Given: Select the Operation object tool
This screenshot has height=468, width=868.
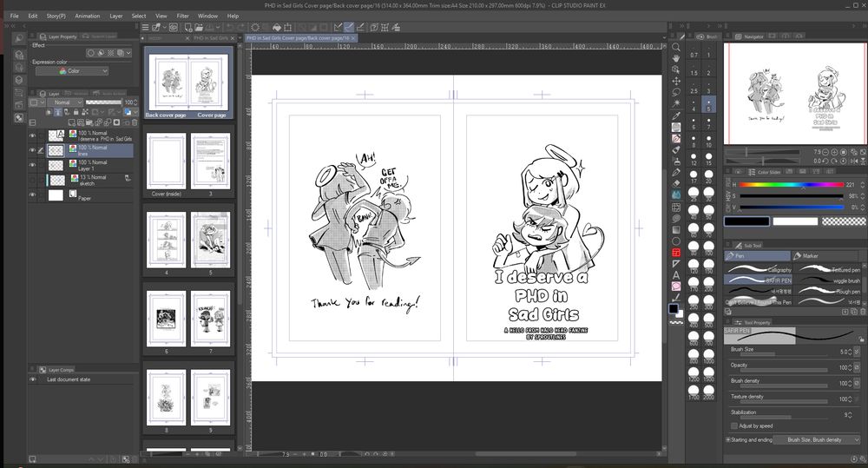Looking at the screenshot, I should (x=676, y=69).
